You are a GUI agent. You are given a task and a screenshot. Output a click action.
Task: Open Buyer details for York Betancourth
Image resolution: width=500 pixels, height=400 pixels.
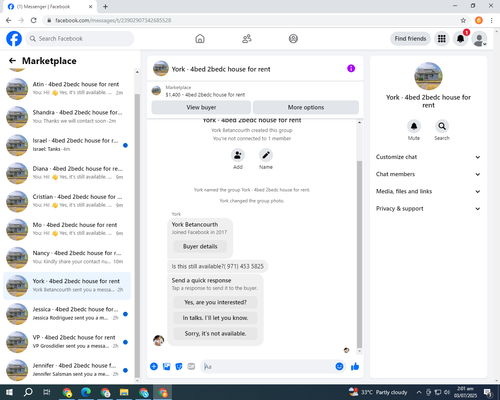tap(200, 246)
